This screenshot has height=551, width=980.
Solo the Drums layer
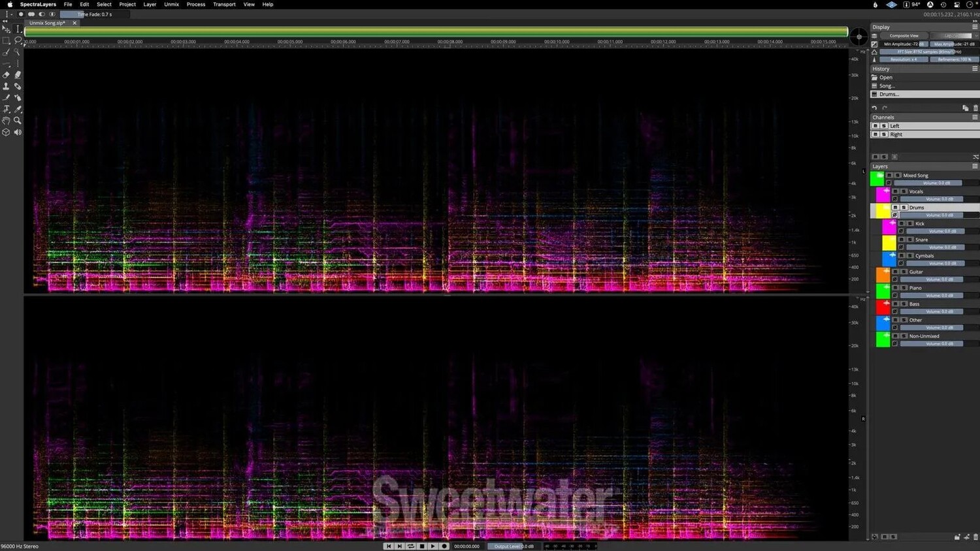pos(904,208)
